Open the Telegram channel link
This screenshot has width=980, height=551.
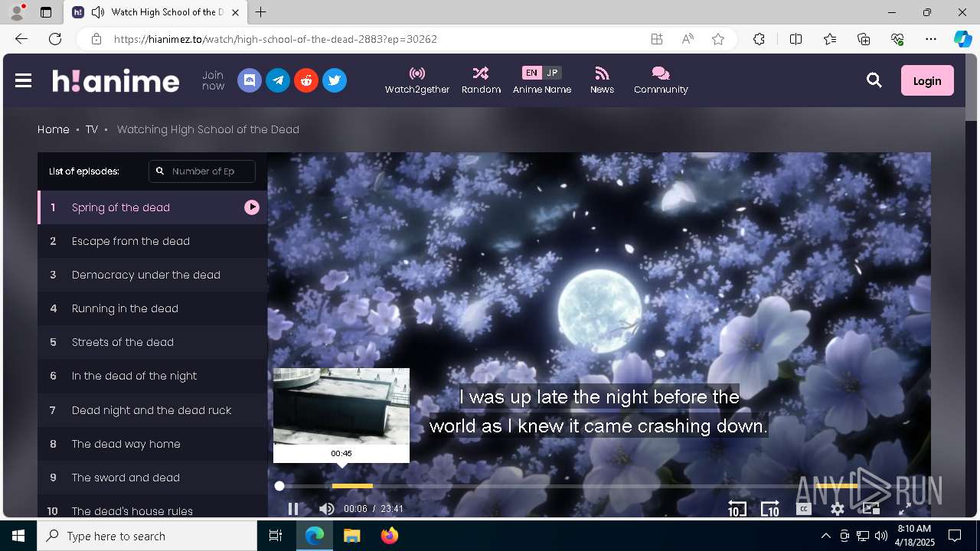(x=278, y=80)
